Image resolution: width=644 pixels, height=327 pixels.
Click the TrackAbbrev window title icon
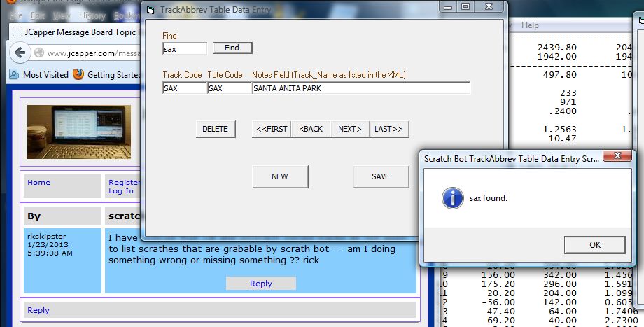150,7
